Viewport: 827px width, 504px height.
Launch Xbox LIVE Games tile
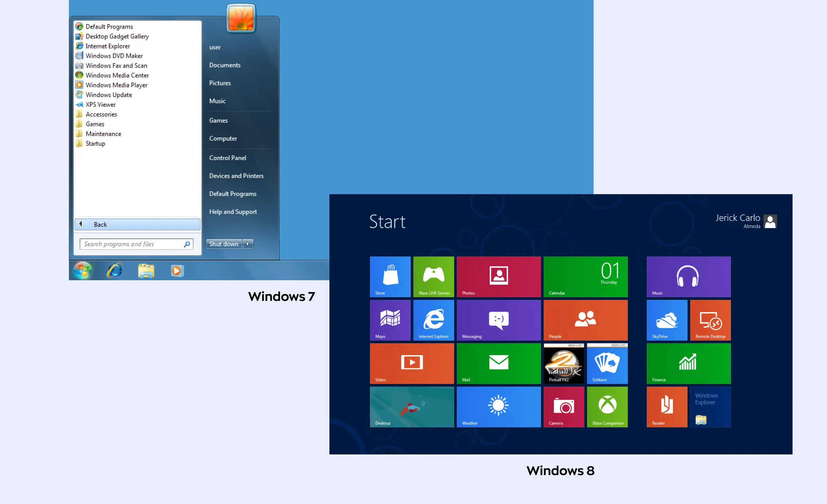click(x=433, y=276)
